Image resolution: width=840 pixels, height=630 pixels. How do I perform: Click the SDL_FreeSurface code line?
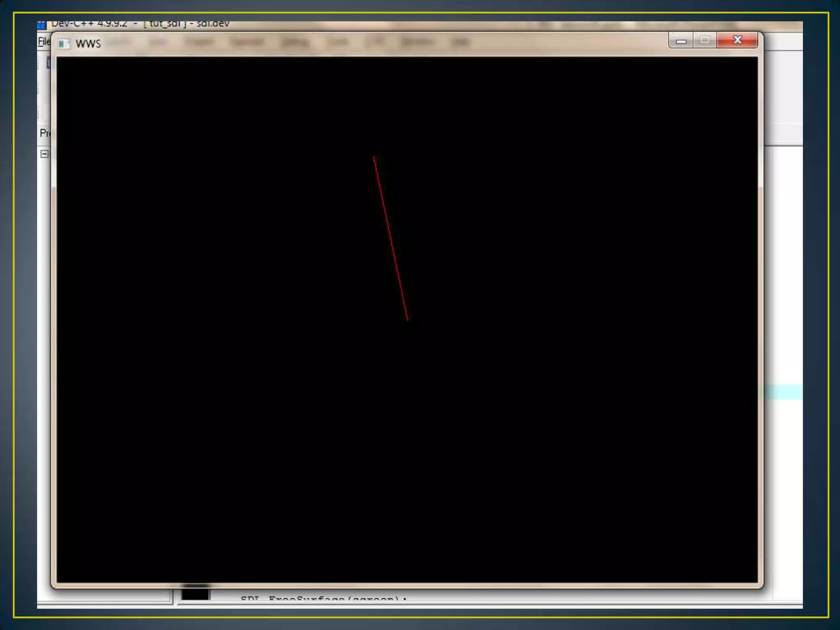tap(324, 599)
